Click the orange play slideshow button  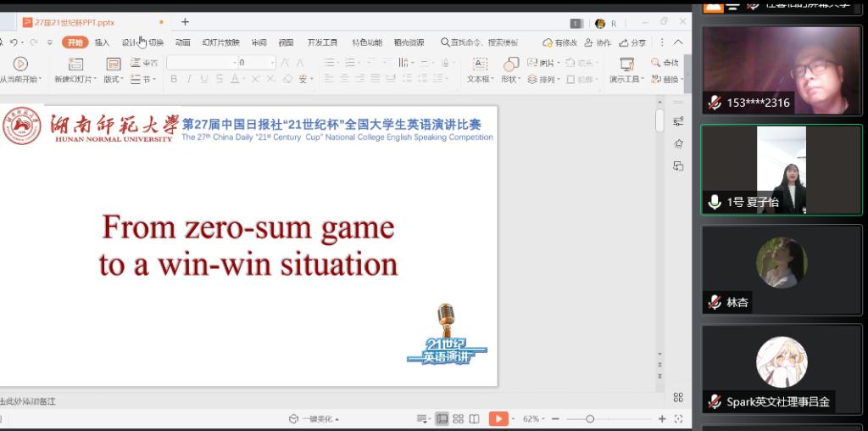498,419
